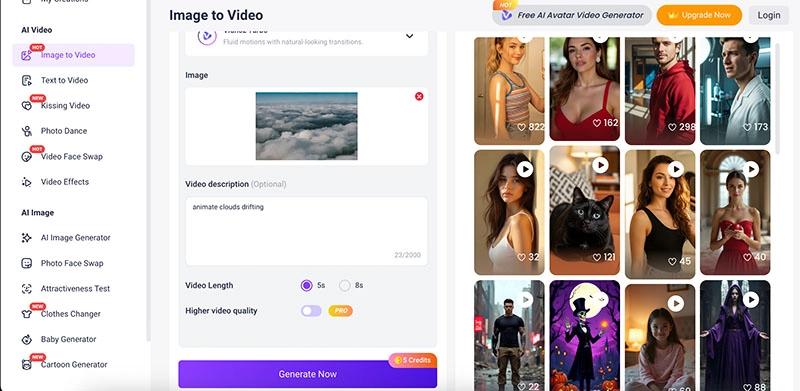Open Free AI Avatar Video Generator banner
800x391 pixels.
pyautogui.click(x=572, y=15)
